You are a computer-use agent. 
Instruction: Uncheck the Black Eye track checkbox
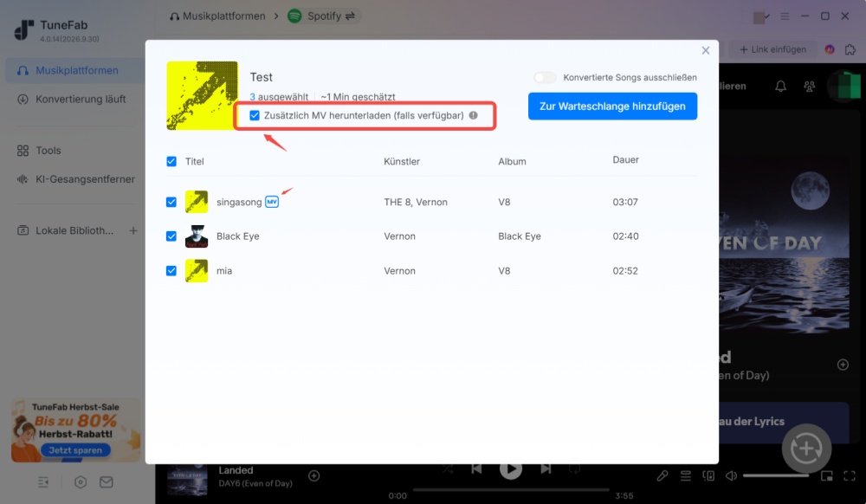coord(171,236)
